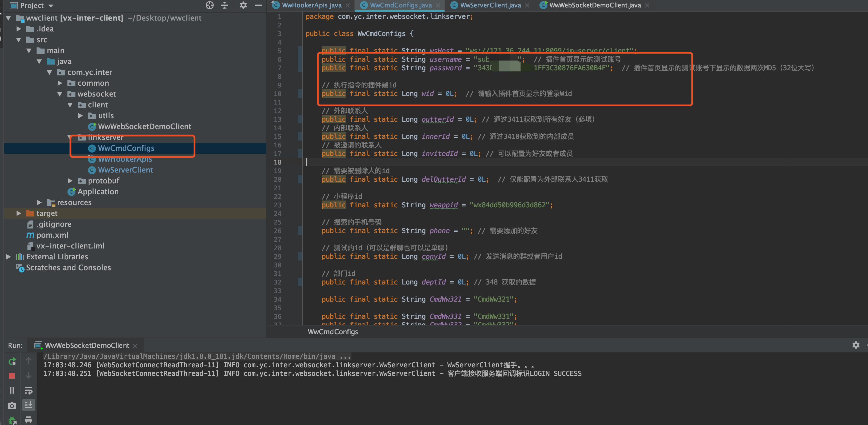Expand the target folder
The image size is (868, 425).
19,213
